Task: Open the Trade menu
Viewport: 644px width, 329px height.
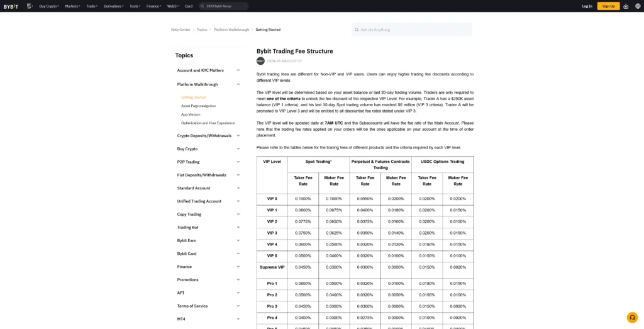Action: [x=92, y=6]
